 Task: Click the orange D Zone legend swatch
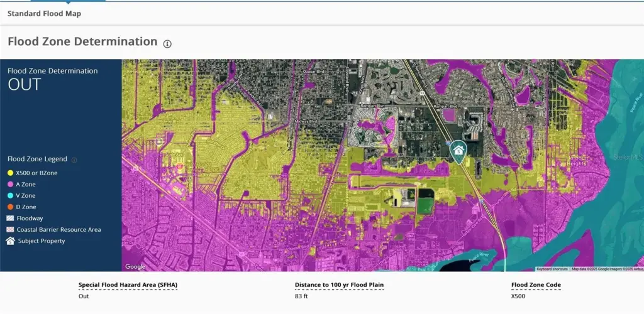[x=11, y=207]
